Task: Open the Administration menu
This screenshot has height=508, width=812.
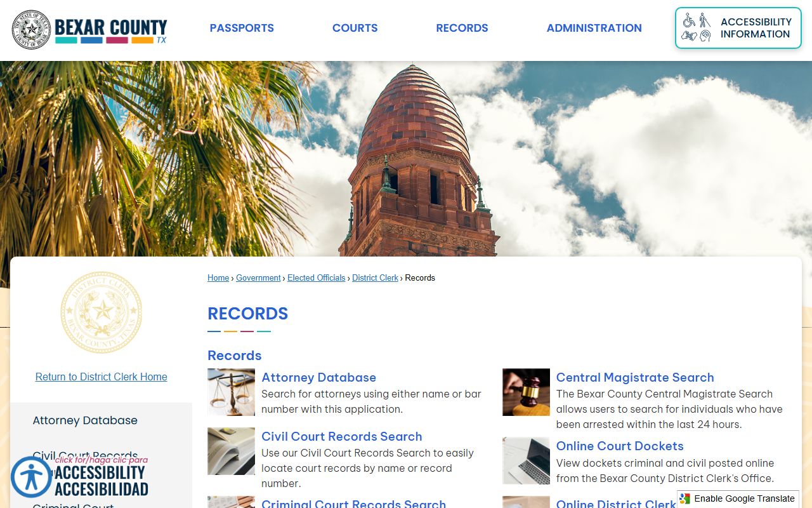Action: tap(594, 28)
